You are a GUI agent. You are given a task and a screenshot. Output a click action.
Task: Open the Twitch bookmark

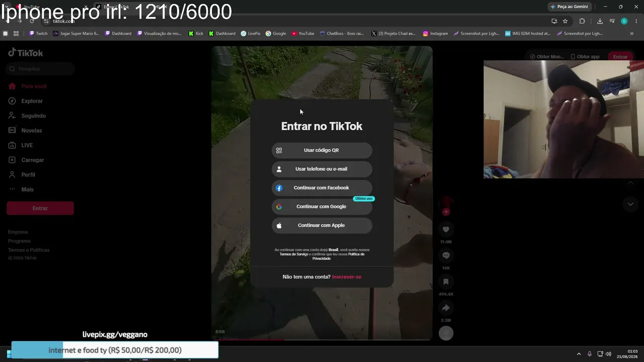point(39,34)
